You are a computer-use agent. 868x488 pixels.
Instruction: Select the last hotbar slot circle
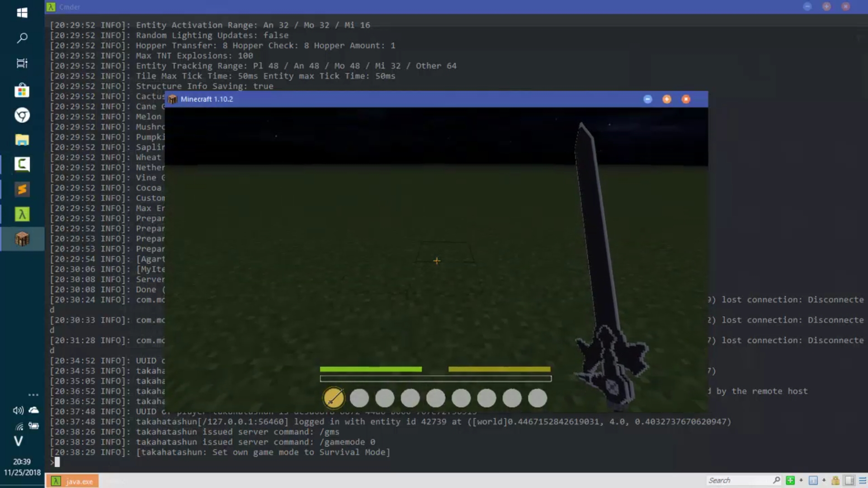point(538,398)
